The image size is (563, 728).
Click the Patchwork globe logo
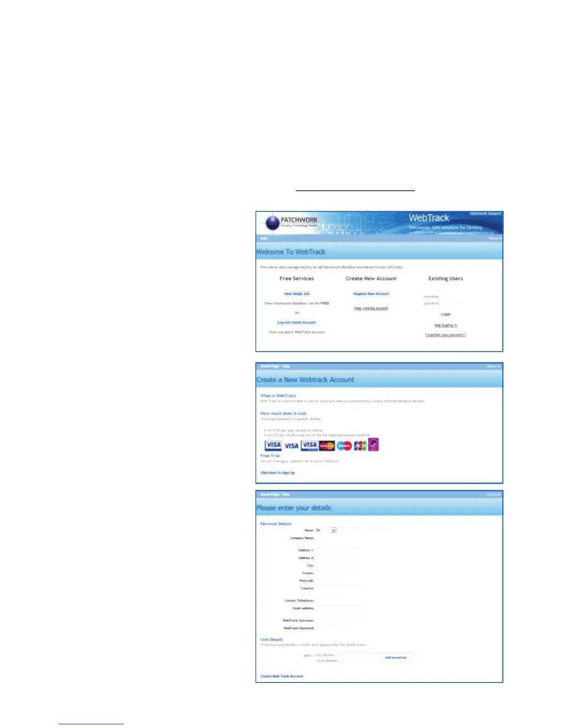(272, 223)
